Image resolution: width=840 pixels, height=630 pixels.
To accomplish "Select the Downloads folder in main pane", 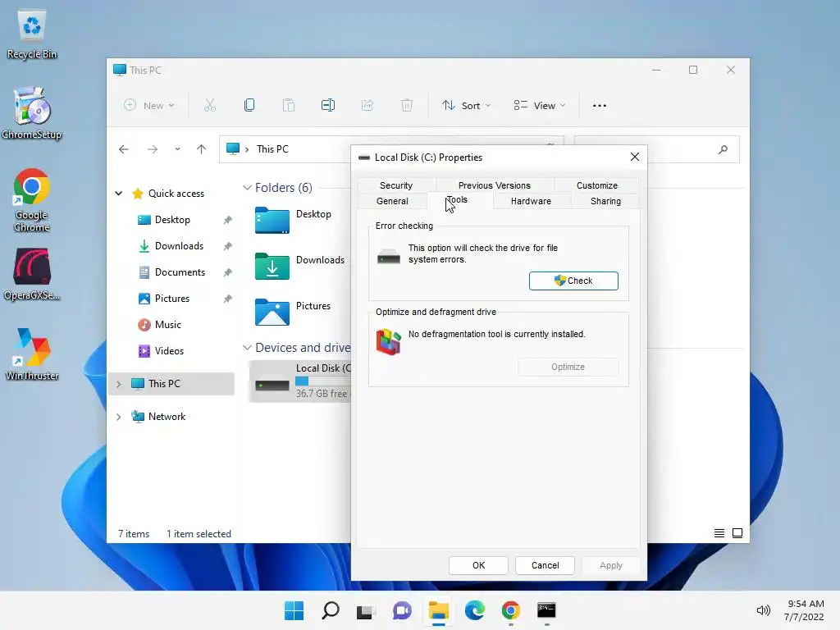I will pyautogui.click(x=299, y=266).
